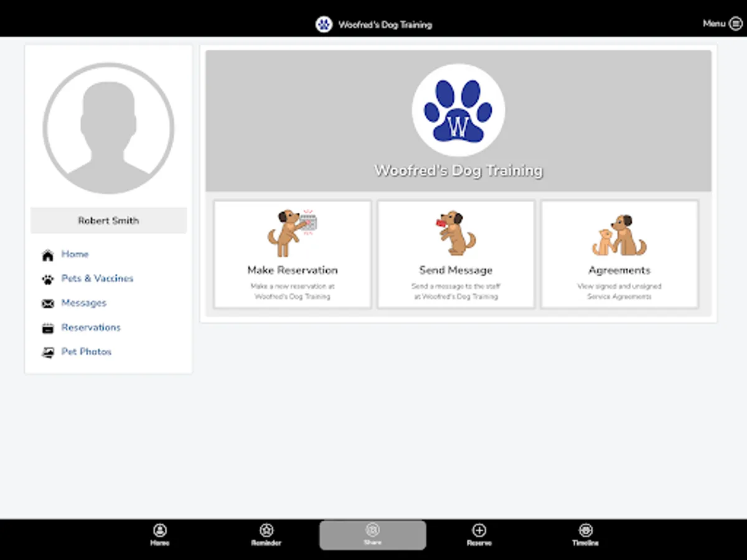Tap the Share icon in bottom bar
747x560 pixels.
(373, 530)
